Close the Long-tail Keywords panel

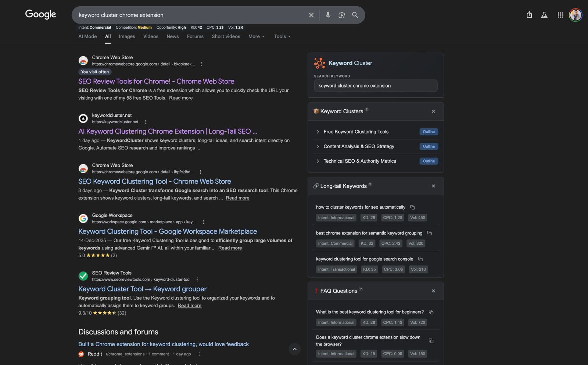(x=433, y=186)
